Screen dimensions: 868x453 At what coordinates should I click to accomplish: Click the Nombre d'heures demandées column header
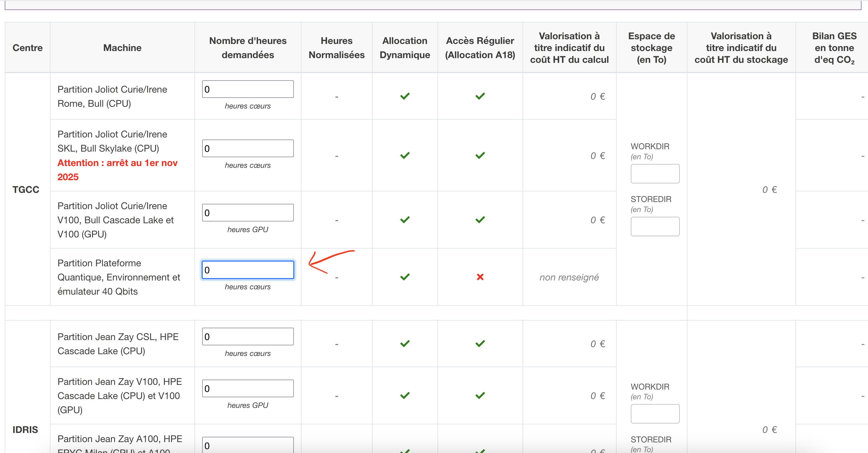pos(248,48)
